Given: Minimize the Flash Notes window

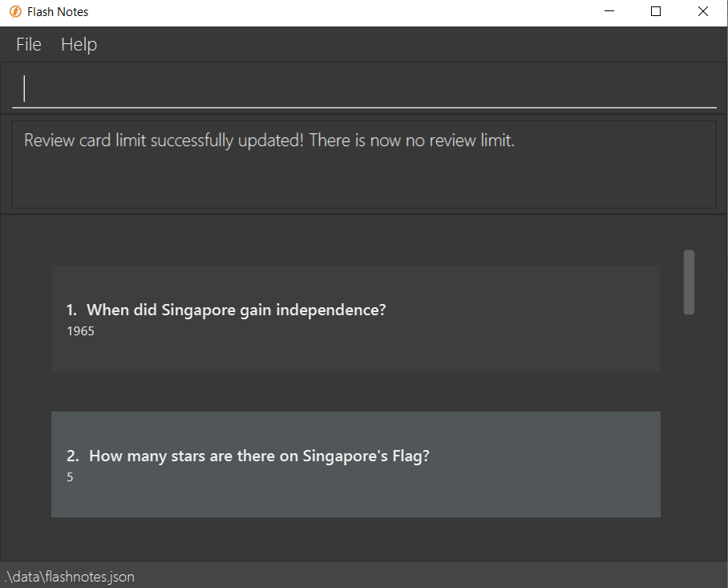Looking at the screenshot, I should (x=609, y=11).
